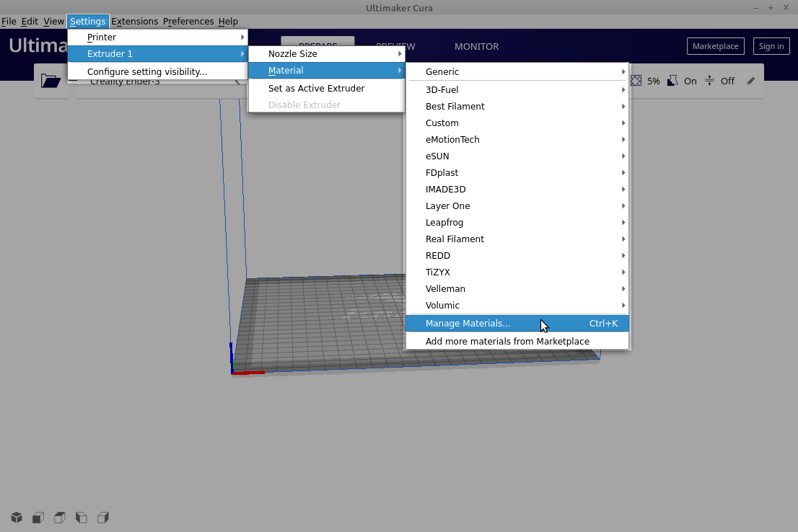Open the View menu
Viewport: 798px width, 532px height.
(x=53, y=22)
